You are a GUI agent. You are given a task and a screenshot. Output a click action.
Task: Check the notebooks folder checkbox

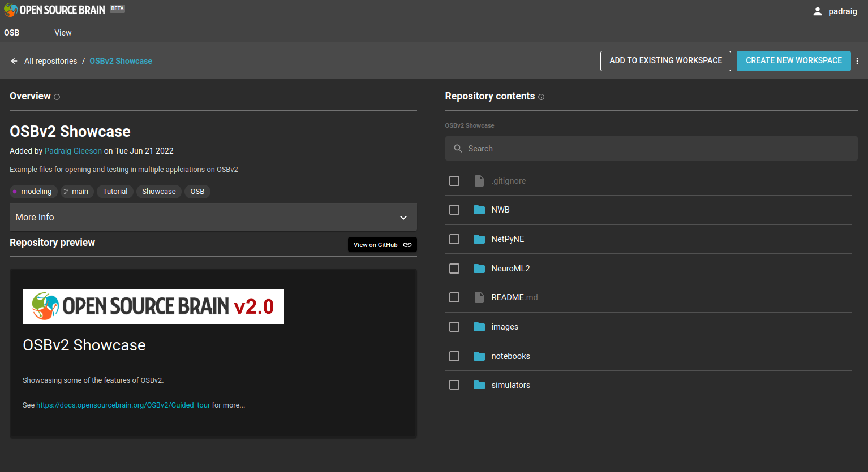pos(454,356)
